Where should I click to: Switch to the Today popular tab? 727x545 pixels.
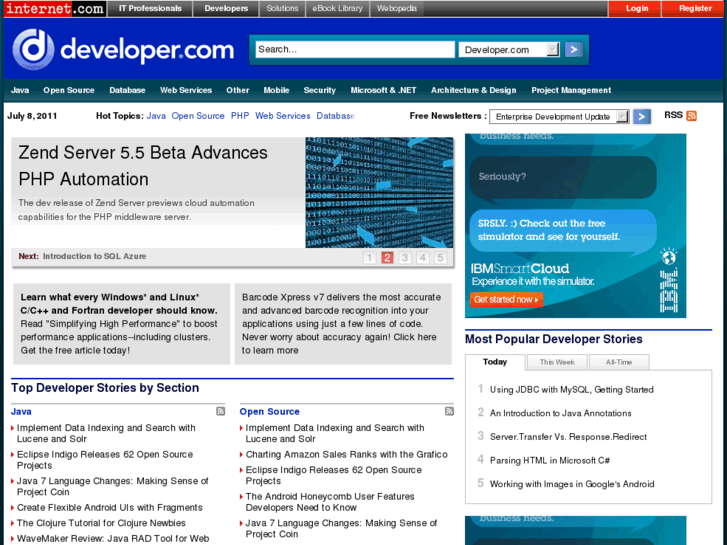pyautogui.click(x=495, y=362)
